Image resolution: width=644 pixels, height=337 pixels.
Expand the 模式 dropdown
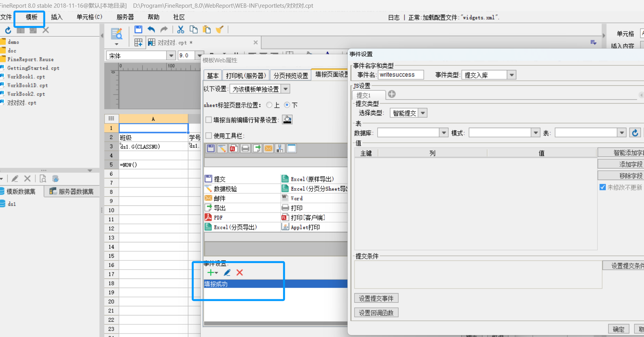pyautogui.click(x=536, y=133)
